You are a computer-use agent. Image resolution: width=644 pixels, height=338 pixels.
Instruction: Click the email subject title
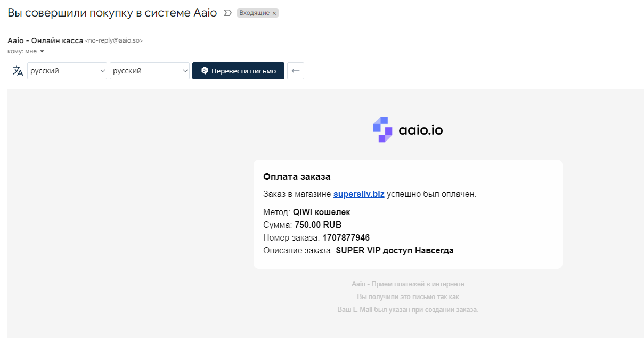[x=112, y=13]
